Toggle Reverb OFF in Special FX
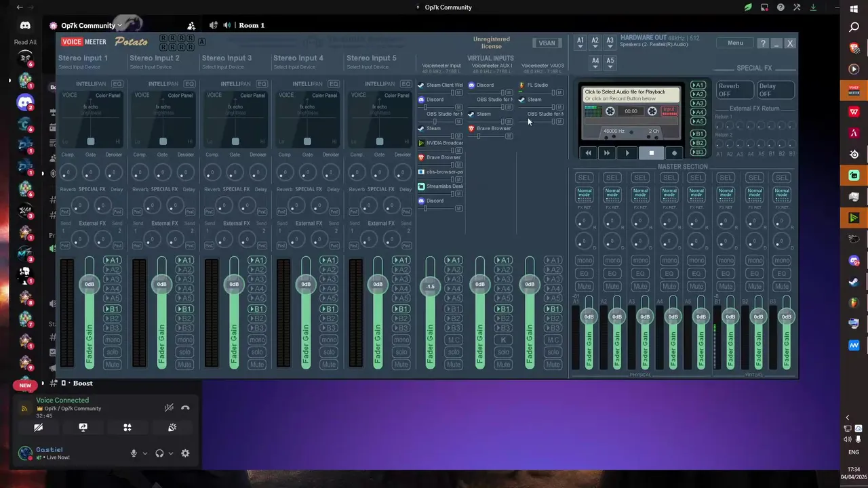Viewport: 868px width, 488px height. (x=734, y=90)
